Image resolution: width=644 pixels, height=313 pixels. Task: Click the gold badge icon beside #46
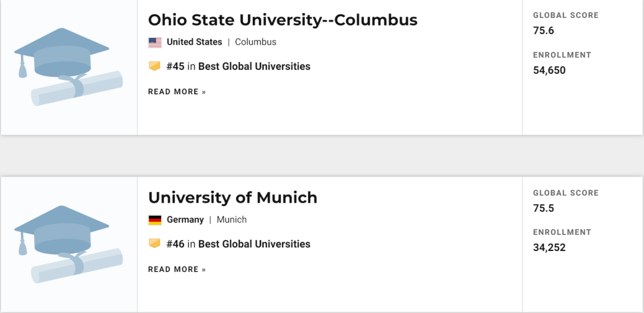pos(154,244)
